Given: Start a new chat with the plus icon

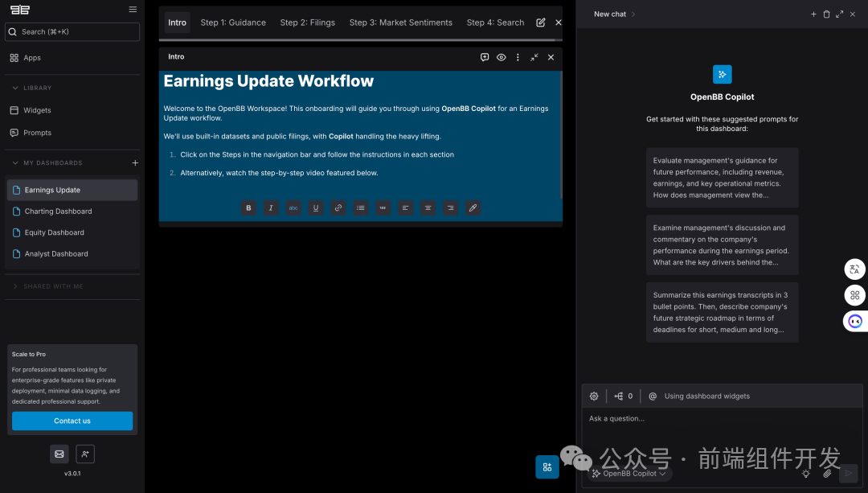Looking at the screenshot, I should 813,14.
